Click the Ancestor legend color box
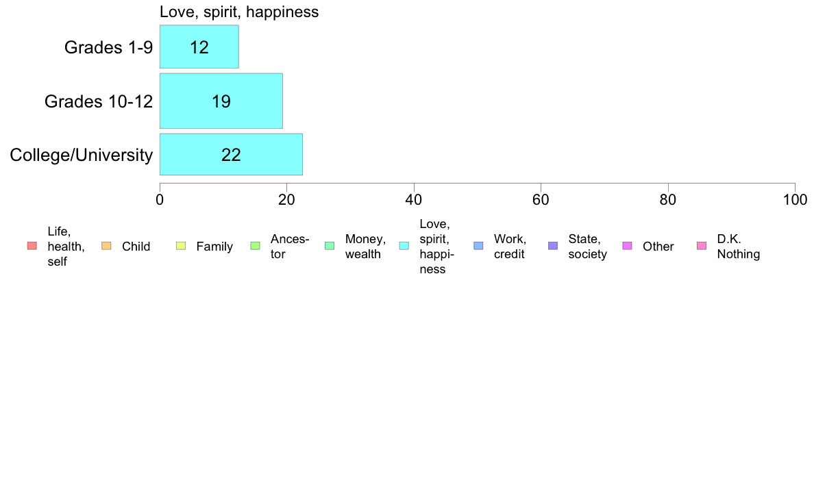Image resolution: width=814 pixels, height=504 pixels. pyautogui.click(x=255, y=246)
